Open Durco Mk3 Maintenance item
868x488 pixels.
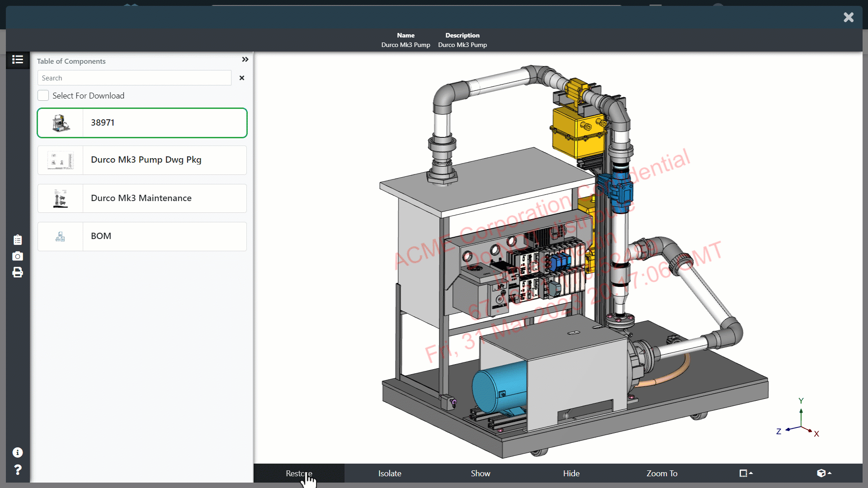coord(142,198)
